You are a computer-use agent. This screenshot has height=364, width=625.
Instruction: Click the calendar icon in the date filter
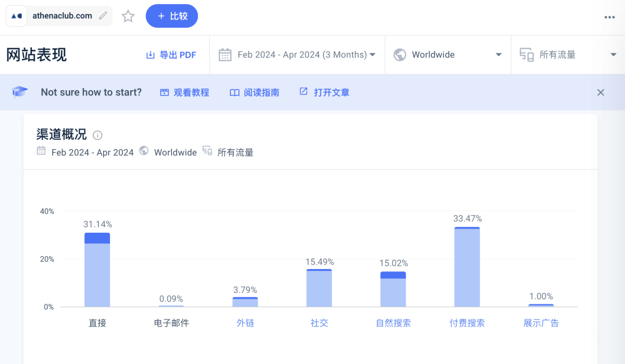coord(225,54)
